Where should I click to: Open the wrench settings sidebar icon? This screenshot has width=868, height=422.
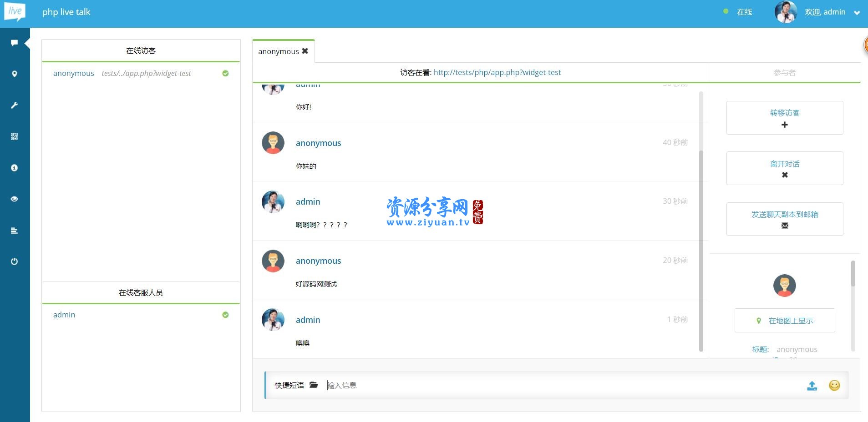pos(15,105)
